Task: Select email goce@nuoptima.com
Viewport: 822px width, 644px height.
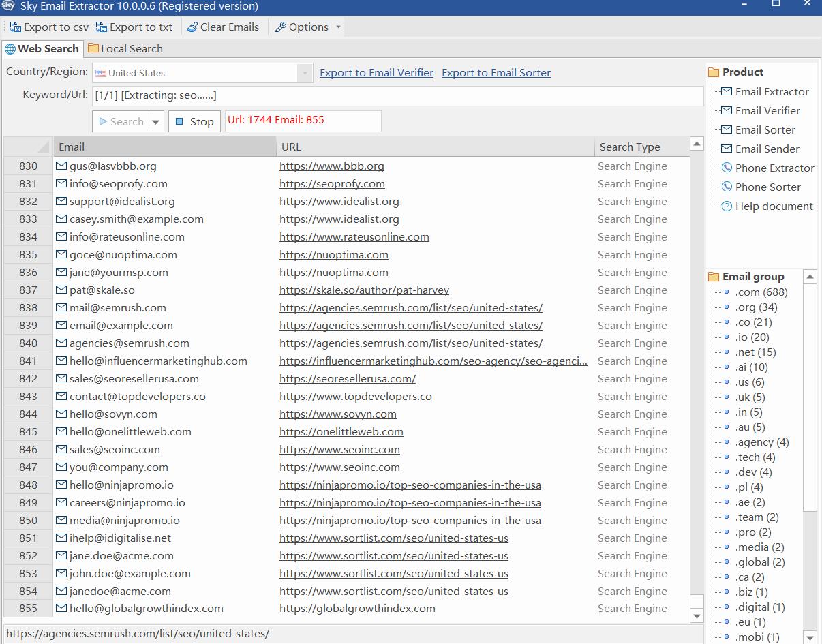Action: (x=123, y=255)
